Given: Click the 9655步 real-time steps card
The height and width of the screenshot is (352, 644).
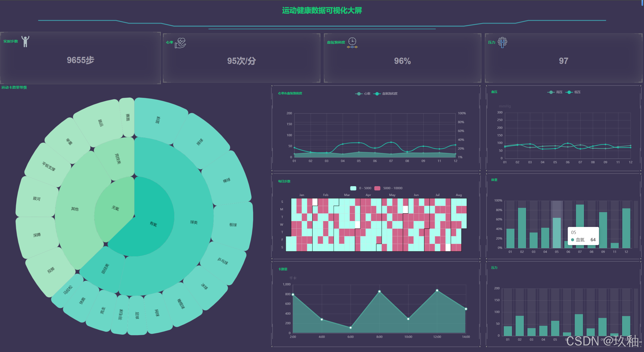Looking at the screenshot, I should tap(80, 60).
